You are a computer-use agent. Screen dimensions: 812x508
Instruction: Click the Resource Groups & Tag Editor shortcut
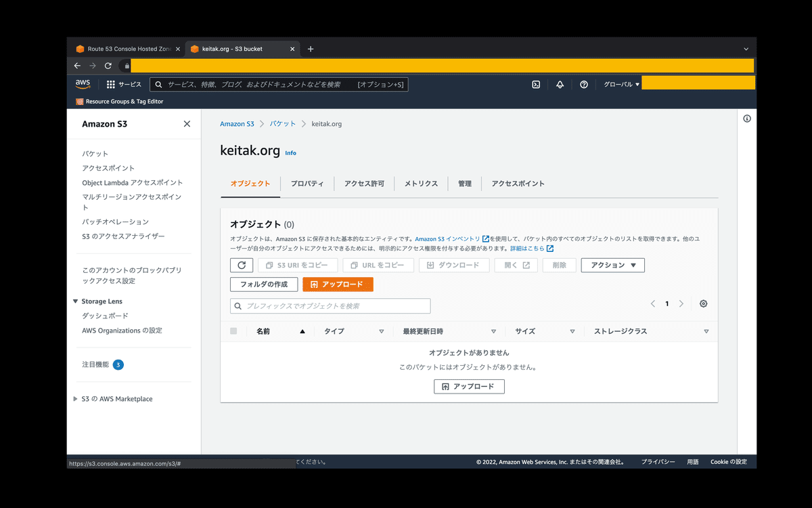coord(120,102)
